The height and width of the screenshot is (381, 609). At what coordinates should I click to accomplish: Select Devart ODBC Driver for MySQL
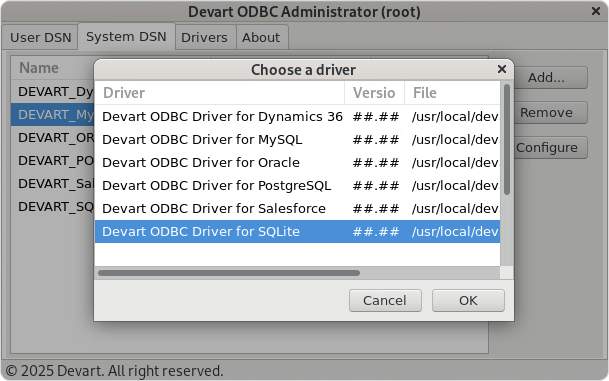(298, 139)
